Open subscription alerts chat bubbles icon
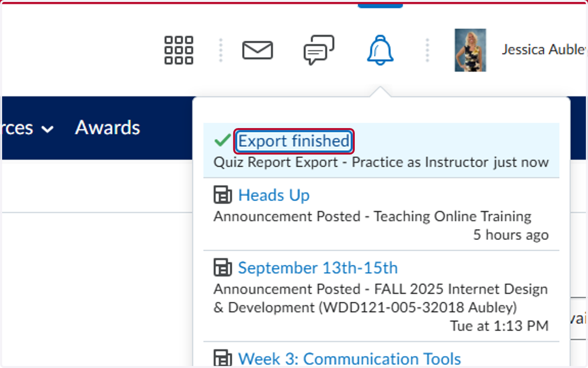This screenshot has height=368, width=588. coord(319,50)
